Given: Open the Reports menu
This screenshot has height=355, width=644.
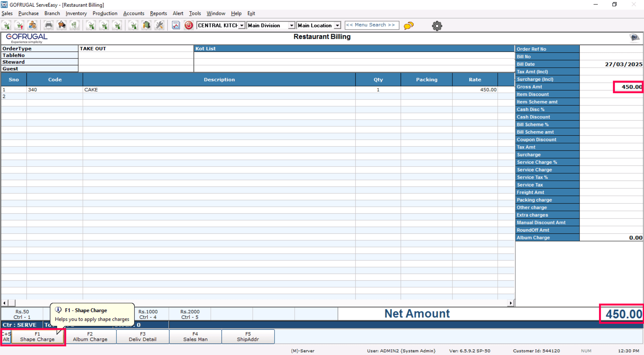Looking at the screenshot, I should pyautogui.click(x=158, y=13).
